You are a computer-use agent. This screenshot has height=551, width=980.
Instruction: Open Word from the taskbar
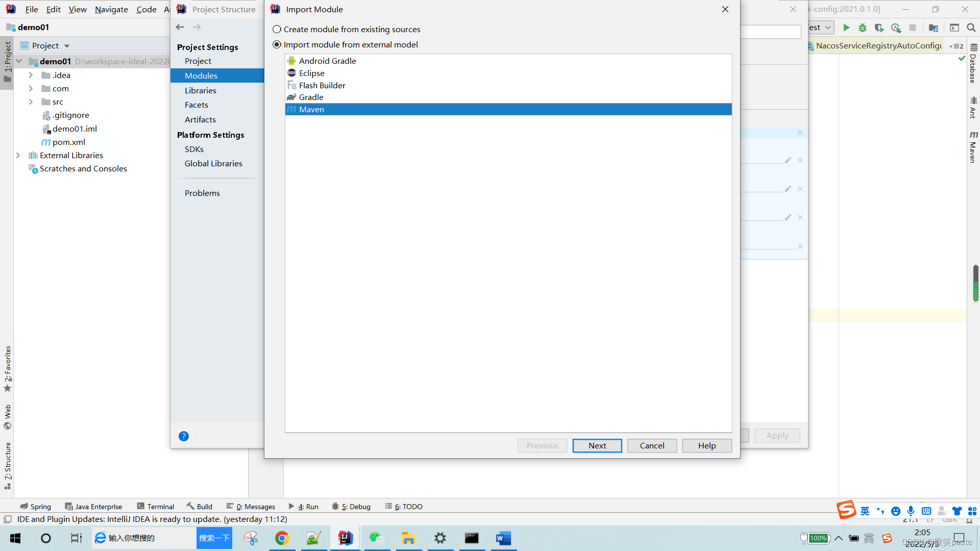(503, 538)
